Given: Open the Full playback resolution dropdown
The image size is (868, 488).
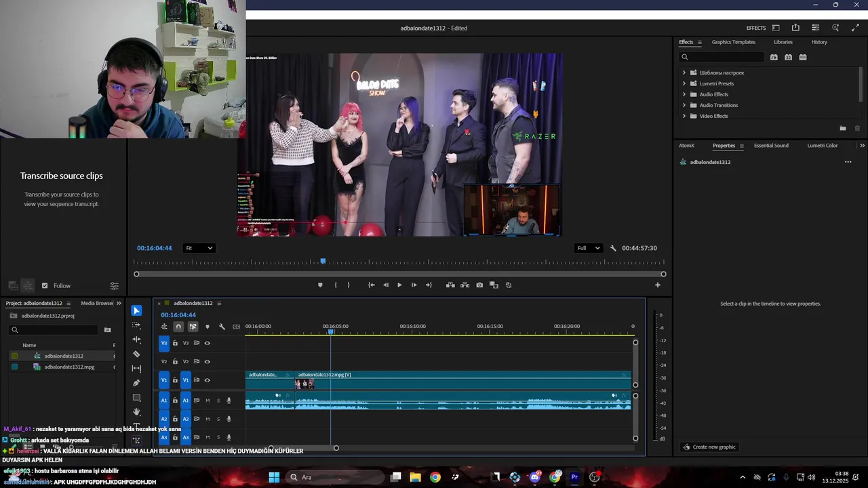Looking at the screenshot, I should coord(588,248).
